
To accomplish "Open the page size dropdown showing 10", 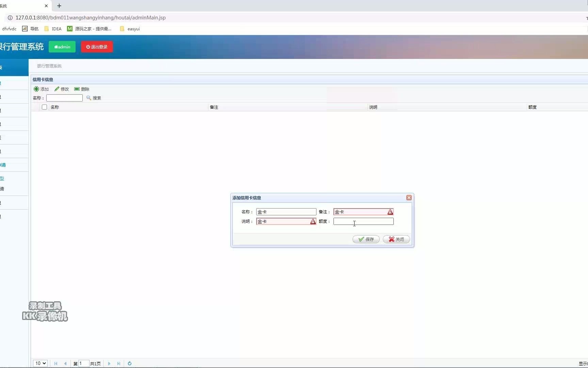I will (x=40, y=363).
